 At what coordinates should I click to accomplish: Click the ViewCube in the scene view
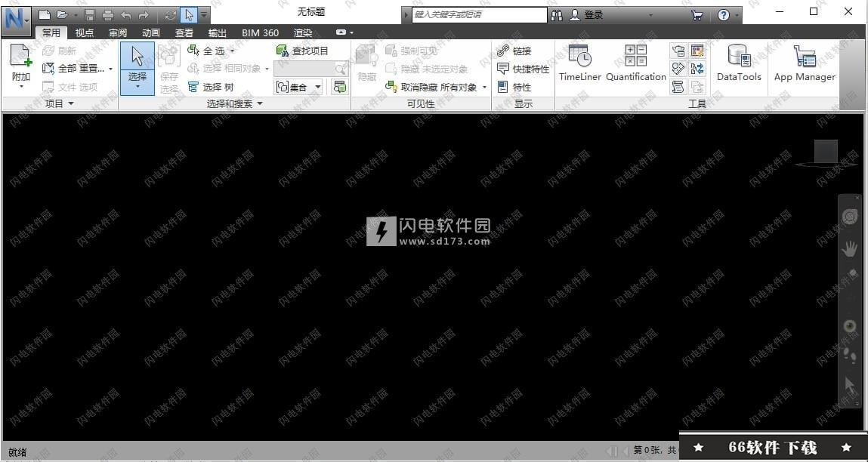(x=826, y=152)
